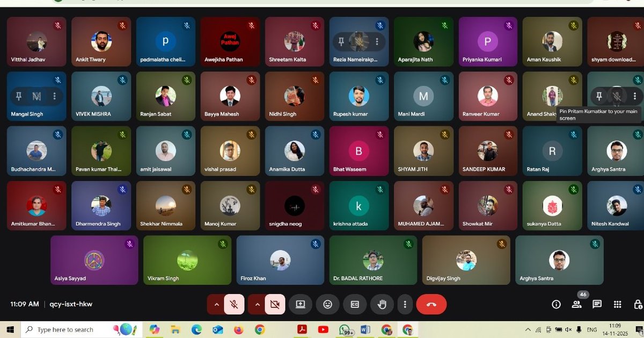Raise your hand in the meeting
This screenshot has width=644, height=338.
click(382, 304)
